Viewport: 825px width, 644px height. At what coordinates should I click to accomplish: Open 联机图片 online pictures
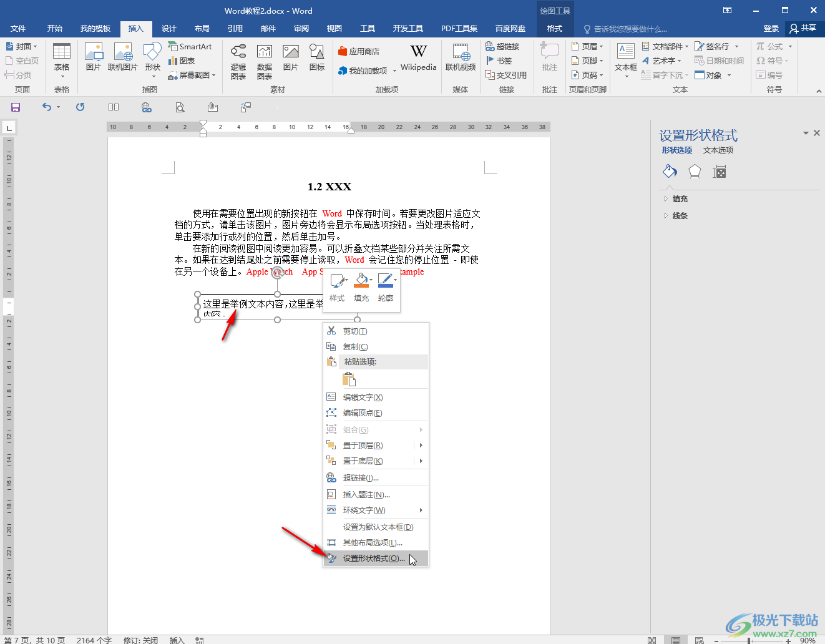(123, 57)
